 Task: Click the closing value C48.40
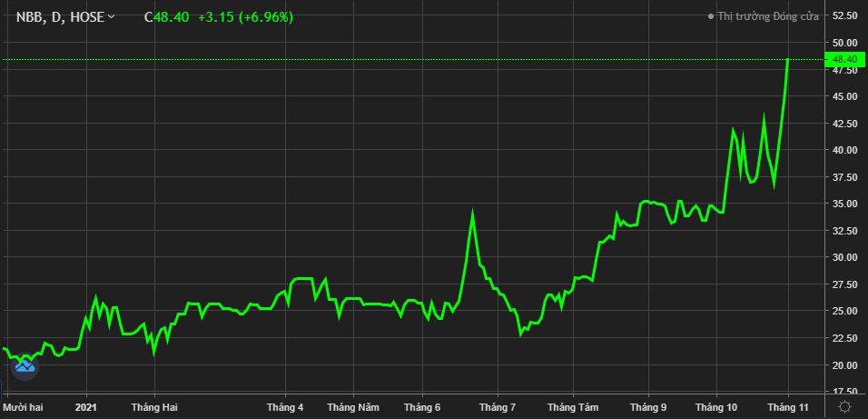point(167,17)
